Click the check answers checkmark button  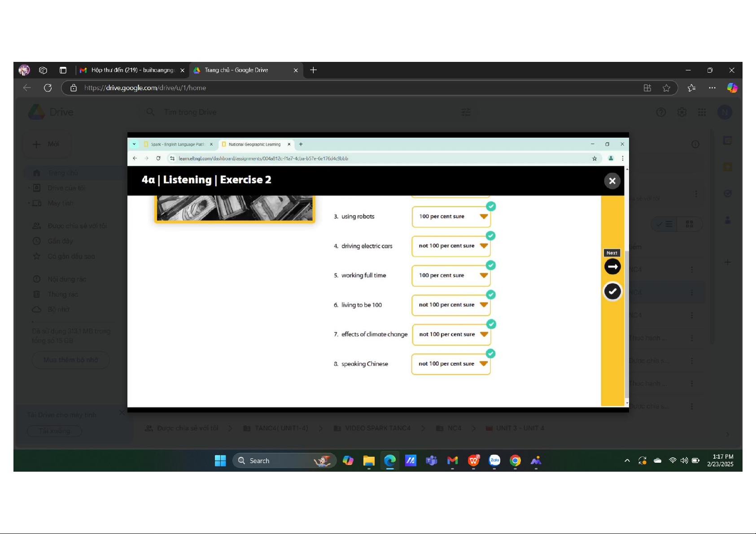point(612,291)
